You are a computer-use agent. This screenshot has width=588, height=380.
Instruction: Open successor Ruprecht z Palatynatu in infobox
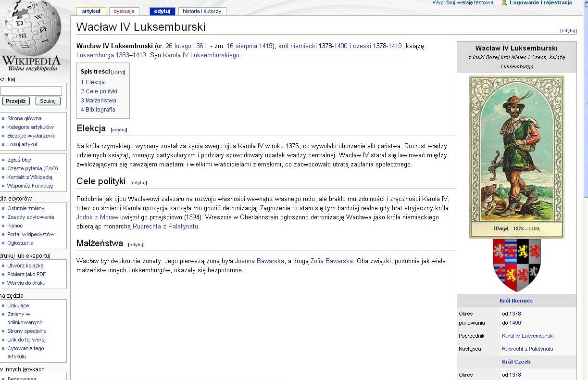(x=527, y=349)
